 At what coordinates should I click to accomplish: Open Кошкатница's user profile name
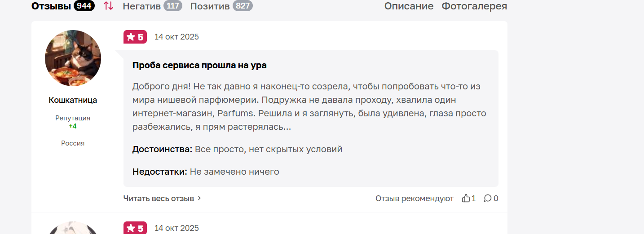click(x=73, y=100)
